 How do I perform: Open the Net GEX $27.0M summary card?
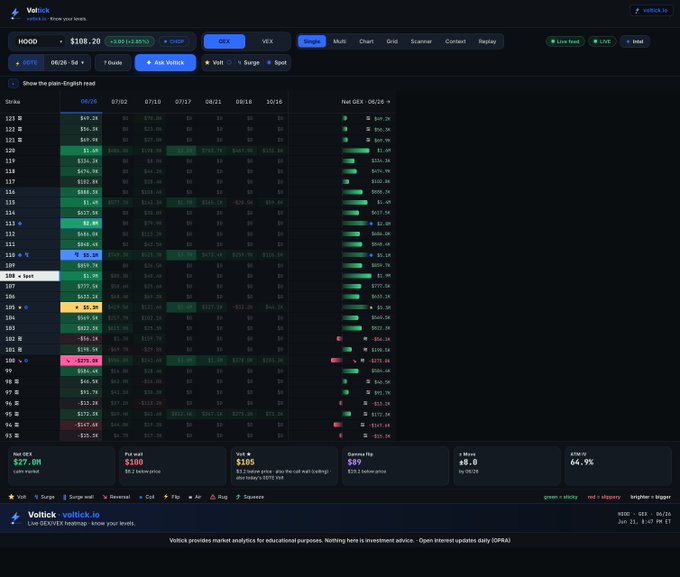[x=61, y=466]
